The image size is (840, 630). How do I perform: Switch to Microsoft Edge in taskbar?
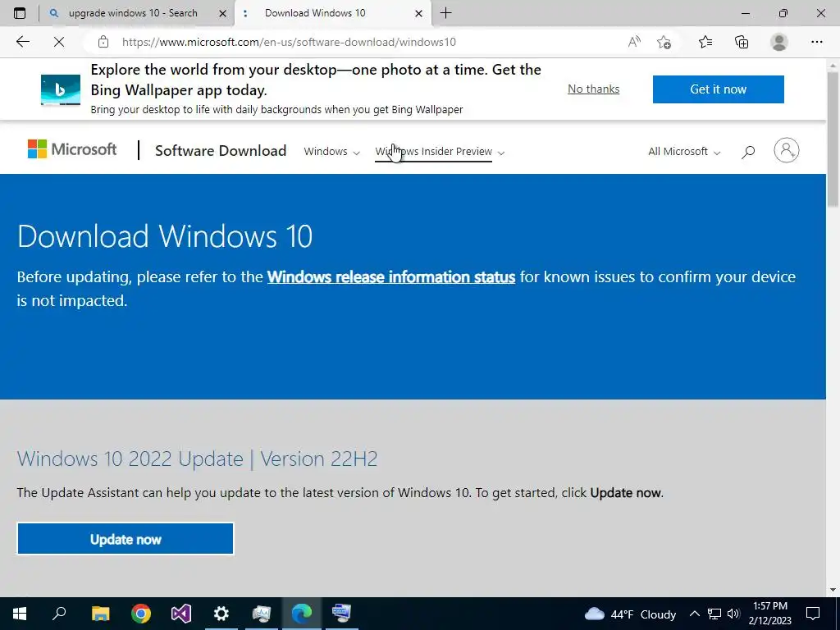tap(302, 614)
